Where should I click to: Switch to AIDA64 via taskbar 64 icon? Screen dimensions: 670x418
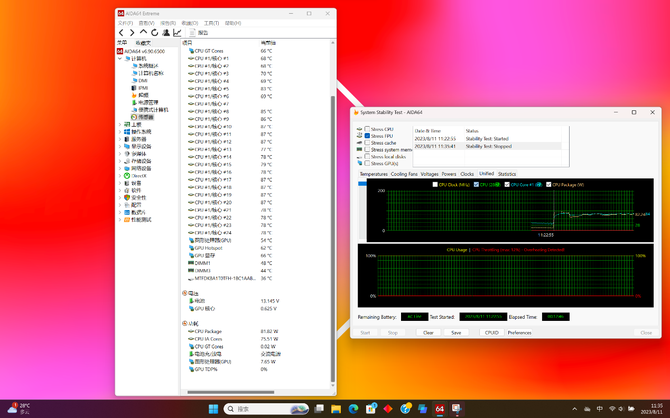439,409
